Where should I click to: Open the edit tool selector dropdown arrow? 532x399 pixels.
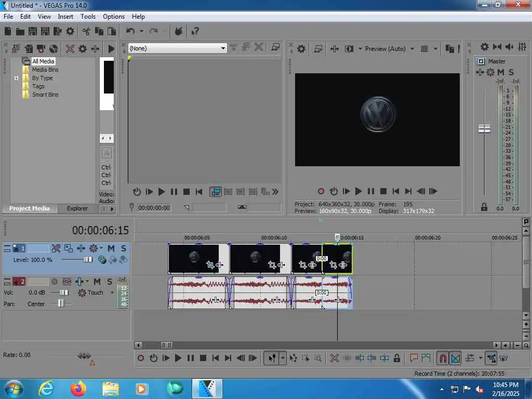coord(283,358)
